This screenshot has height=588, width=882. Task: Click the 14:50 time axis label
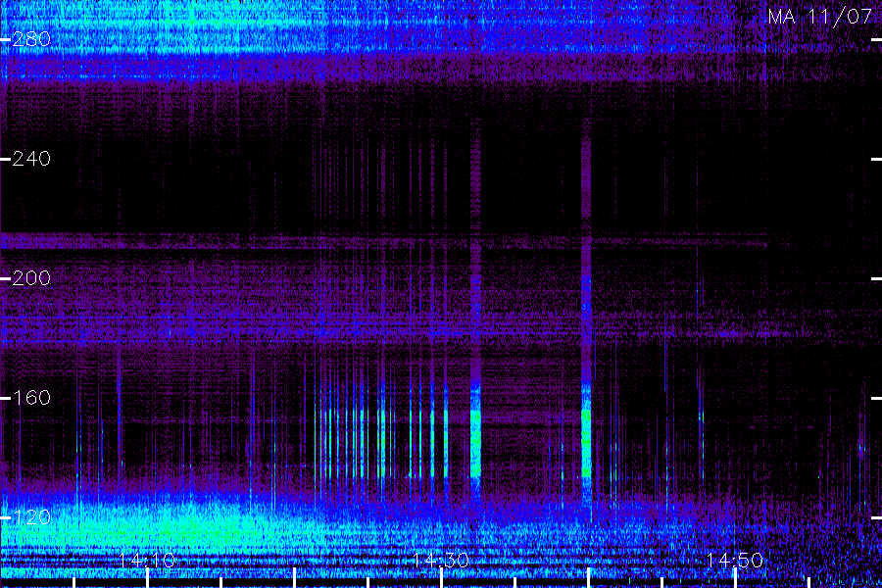[735, 561]
